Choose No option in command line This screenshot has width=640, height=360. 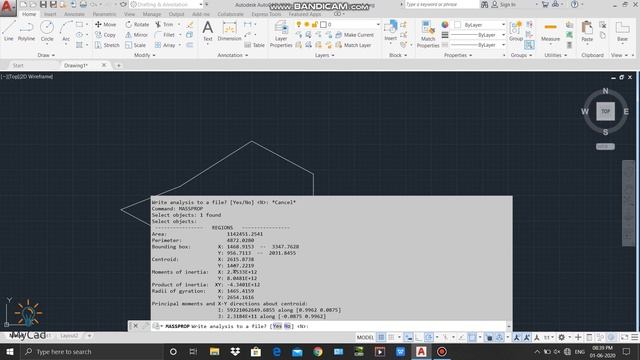[287, 326]
